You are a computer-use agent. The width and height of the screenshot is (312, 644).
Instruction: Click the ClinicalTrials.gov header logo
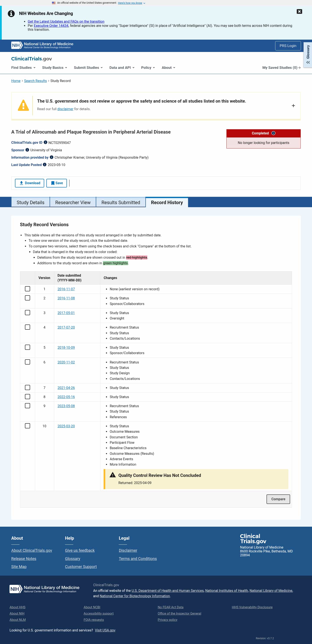pyautogui.click(x=32, y=59)
